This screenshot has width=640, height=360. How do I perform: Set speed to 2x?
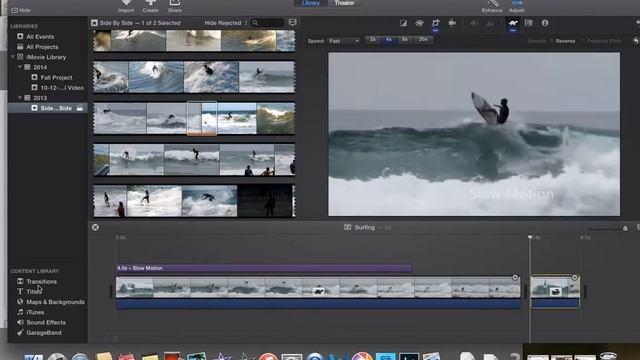[x=373, y=40]
